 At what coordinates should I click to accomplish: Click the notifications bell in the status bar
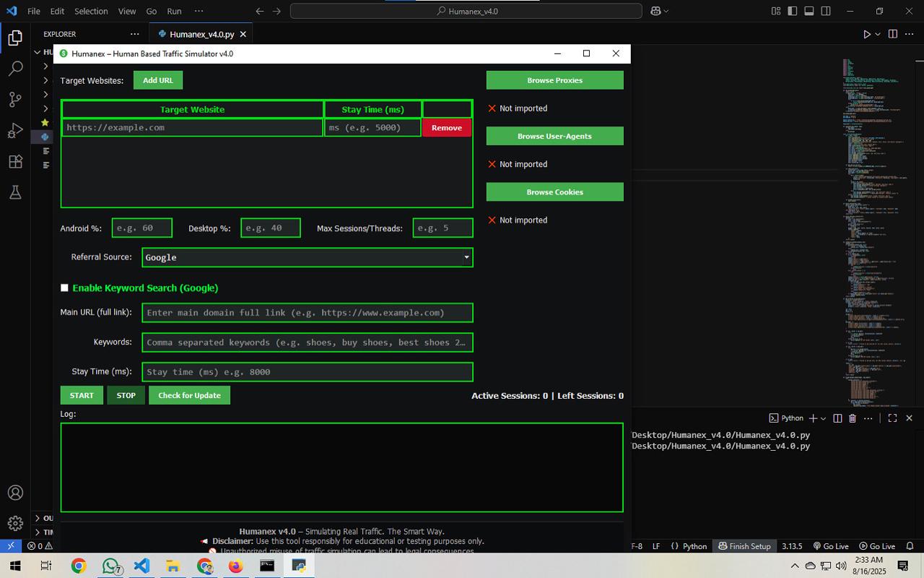[908, 546]
